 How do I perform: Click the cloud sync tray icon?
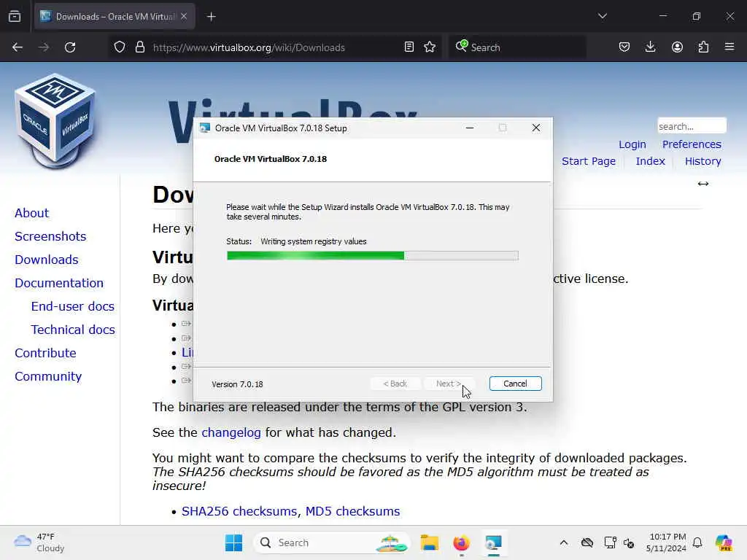pyautogui.click(x=587, y=542)
